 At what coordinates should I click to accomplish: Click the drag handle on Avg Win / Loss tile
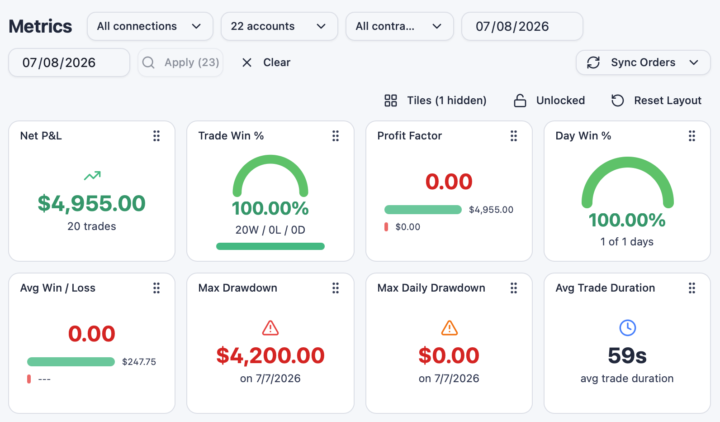tap(157, 288)
